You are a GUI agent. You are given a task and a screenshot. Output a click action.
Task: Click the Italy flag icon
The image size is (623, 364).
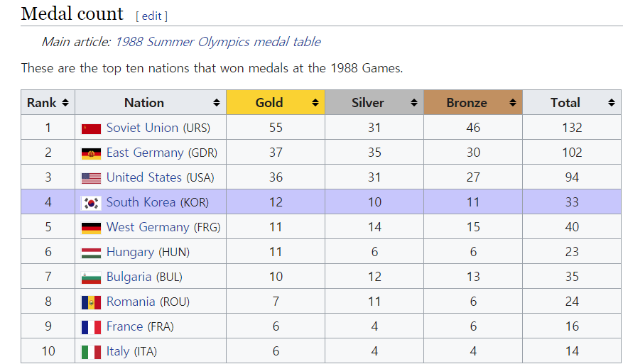pyautogui.click(x=91, y=352)
